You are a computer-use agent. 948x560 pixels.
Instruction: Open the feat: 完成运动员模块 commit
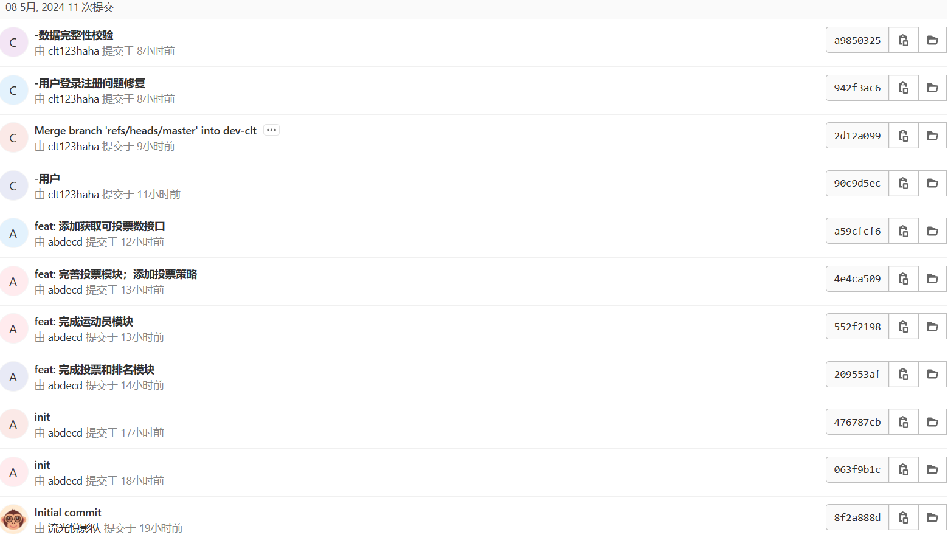tap(84, 322)
